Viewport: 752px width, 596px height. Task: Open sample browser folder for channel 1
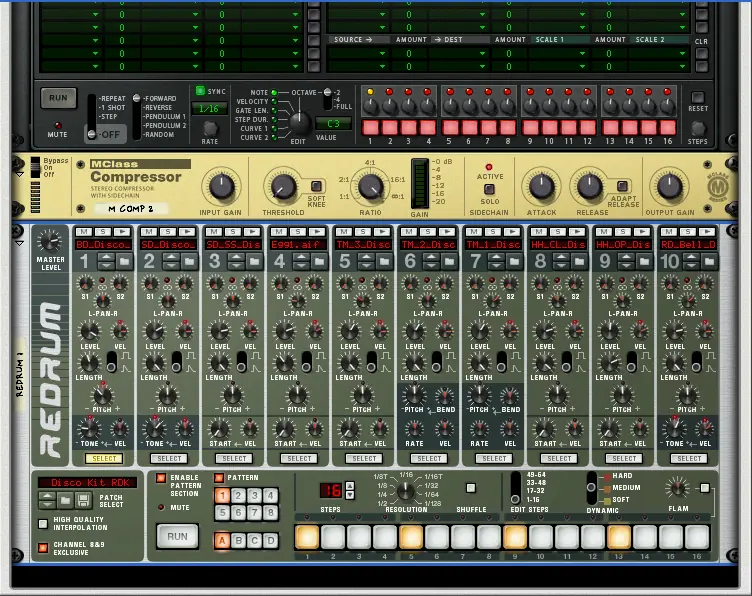click(124, 261)
